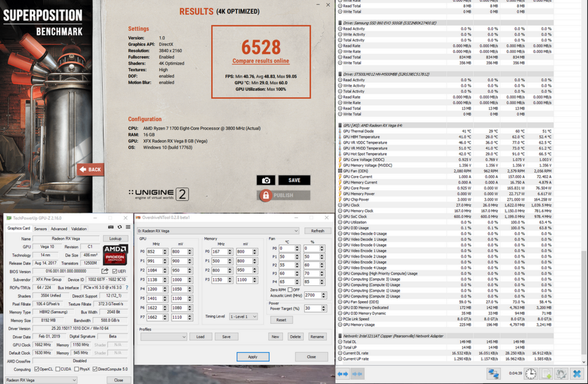
Task: Click the Save profile button in OverdriveNTool
Action: [226, 337]
